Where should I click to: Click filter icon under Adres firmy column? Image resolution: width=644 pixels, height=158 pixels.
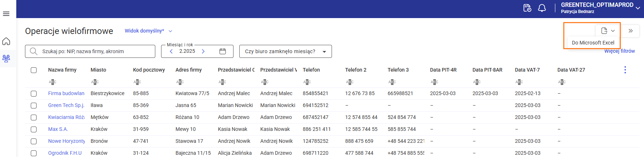coord(180,82)
